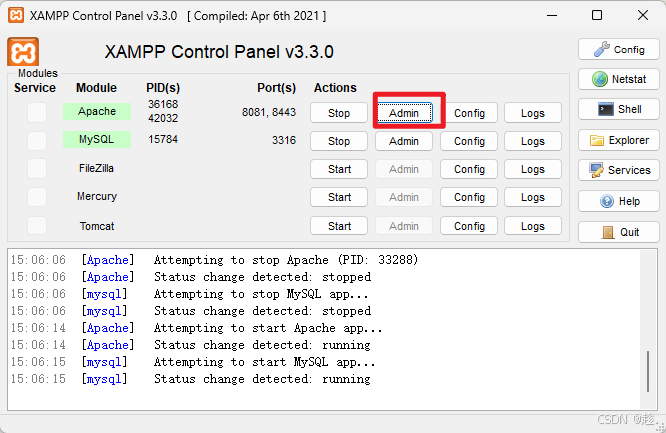Select the green Apache module label
The height and width of the screenshot is (433, 666).
97,111
